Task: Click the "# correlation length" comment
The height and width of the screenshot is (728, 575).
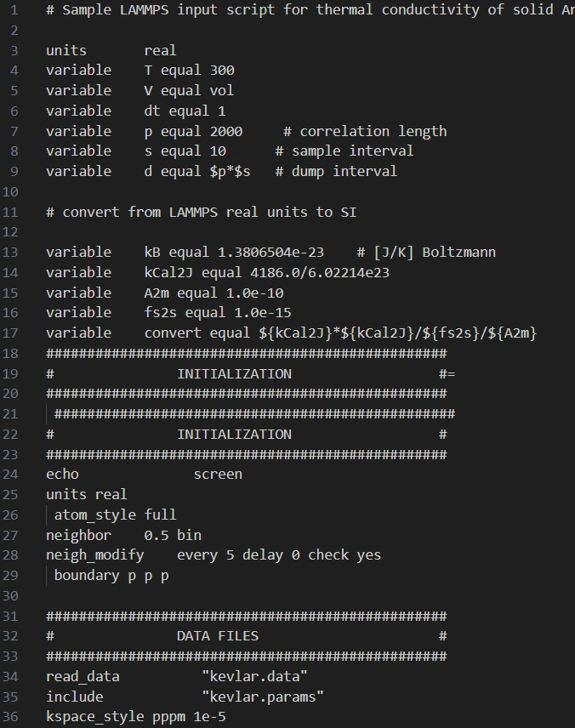Action: (365, 131)
